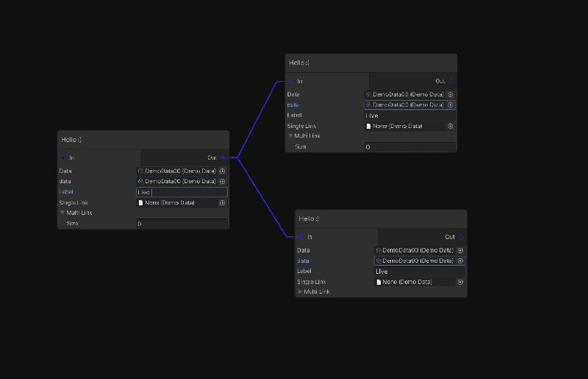Click the Size field in top-right node
The width and height of the screenshot is (588, 379).
pyautogui.click(x=409, y=147)
